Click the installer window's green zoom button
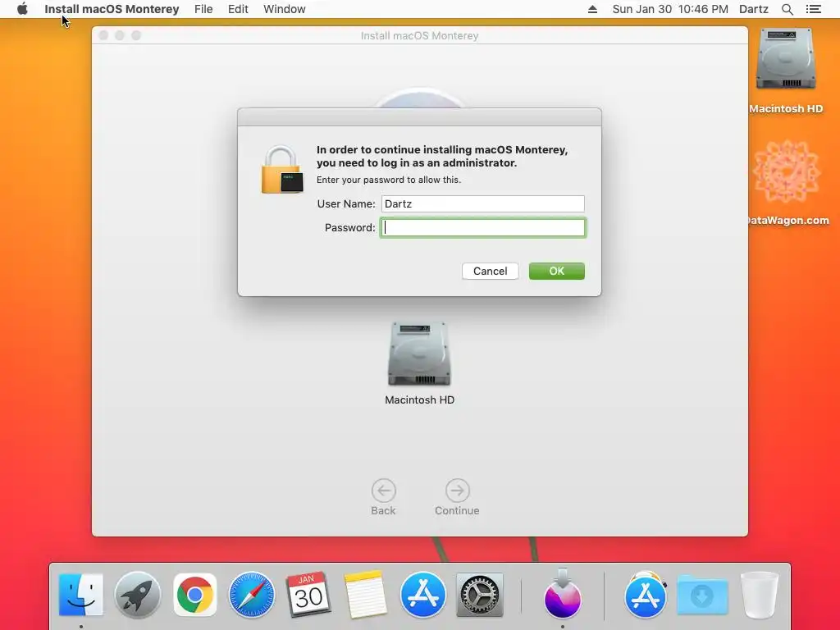 (x=136, y=35)
